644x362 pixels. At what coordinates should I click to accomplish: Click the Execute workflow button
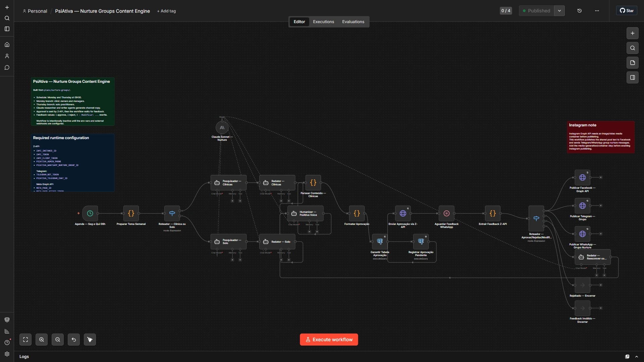[x=329, y=340]
